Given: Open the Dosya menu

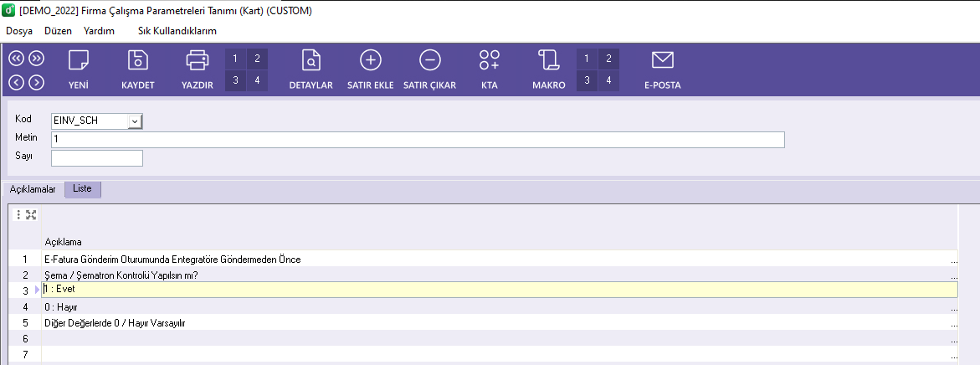Looking at the screenshot, I should [x=19, y=31].
